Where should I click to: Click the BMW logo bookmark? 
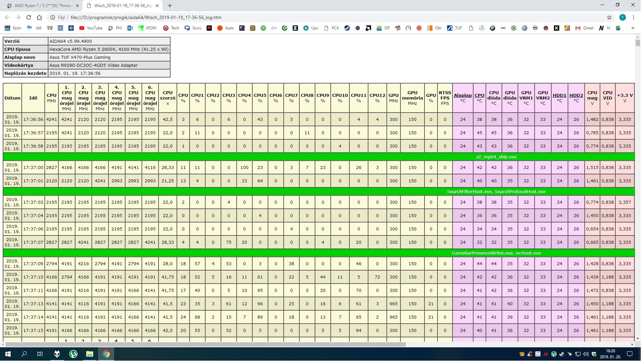click(492, 28)
